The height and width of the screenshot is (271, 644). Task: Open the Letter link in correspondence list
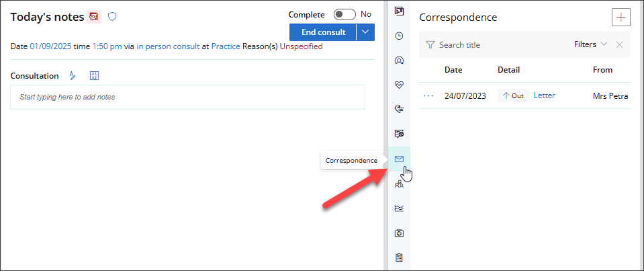544,95
